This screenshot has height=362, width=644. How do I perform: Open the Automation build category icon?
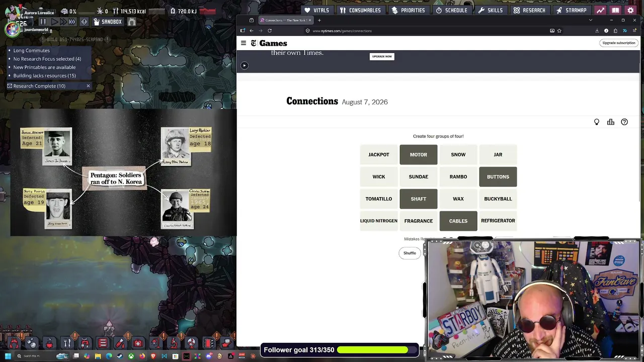(x=209, y=343)
